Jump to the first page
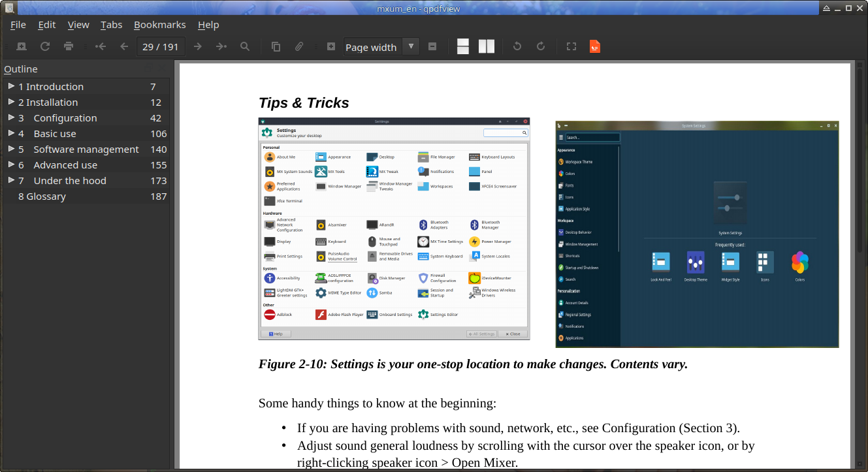 pyautogui.click(x=101, y=46)
